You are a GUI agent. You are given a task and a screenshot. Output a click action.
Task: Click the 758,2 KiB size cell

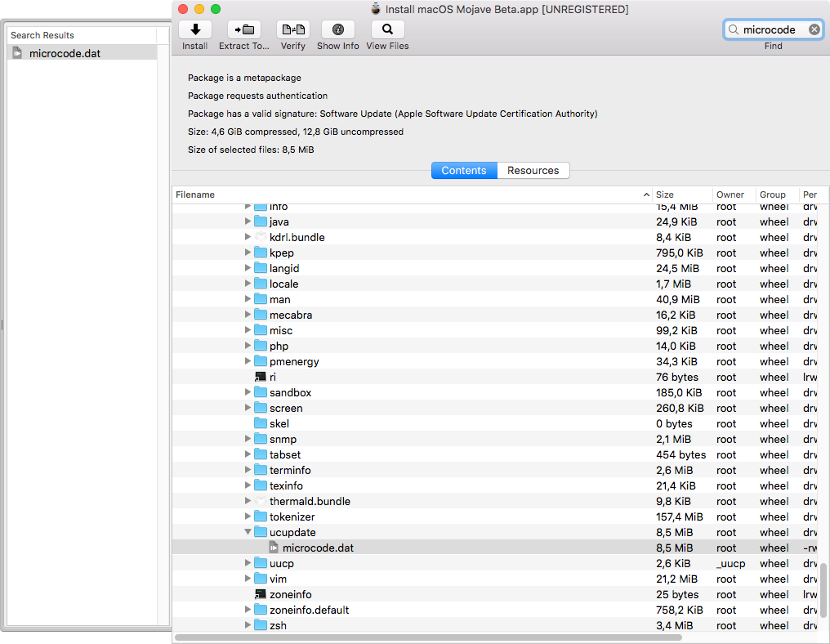[679, 610]
